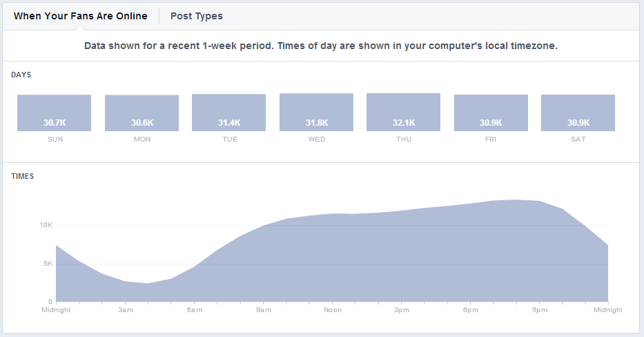Viewport: 644px width, 337px height.
Task: Click the 3pm tick label
Action: 401,310
